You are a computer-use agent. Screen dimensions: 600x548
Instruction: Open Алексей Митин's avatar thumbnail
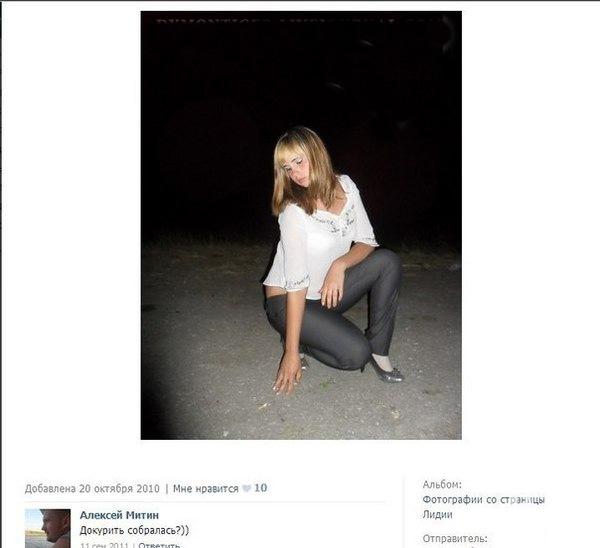(48, 528)
